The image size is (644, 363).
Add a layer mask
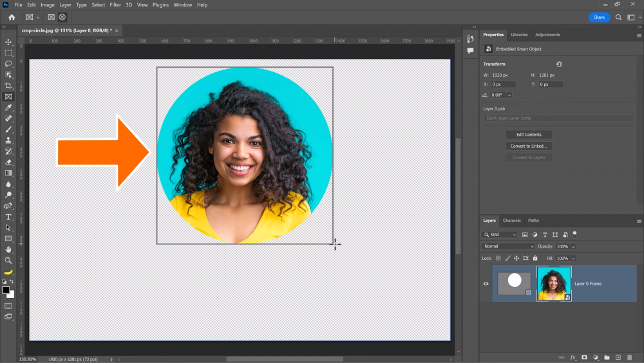click(584, 358)
